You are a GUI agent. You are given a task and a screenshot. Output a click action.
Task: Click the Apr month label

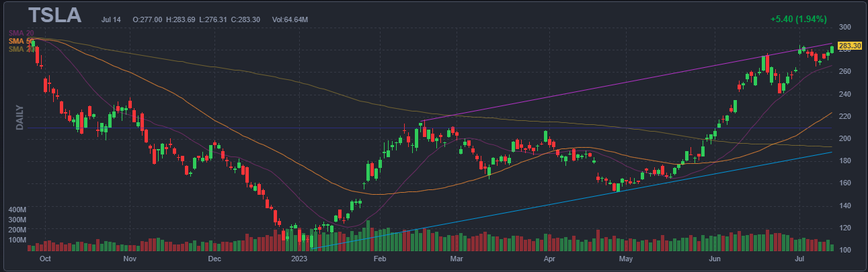click(x=549, y=258)
